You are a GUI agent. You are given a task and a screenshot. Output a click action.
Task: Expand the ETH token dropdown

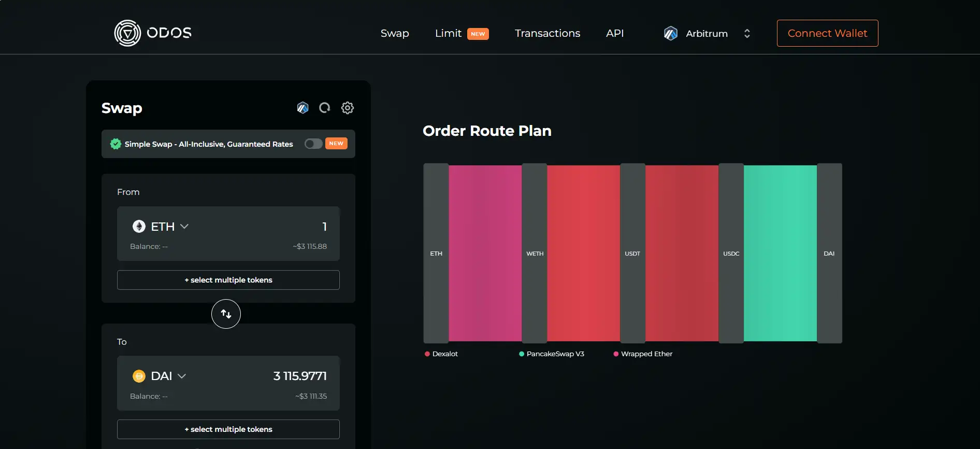[184, 227]
